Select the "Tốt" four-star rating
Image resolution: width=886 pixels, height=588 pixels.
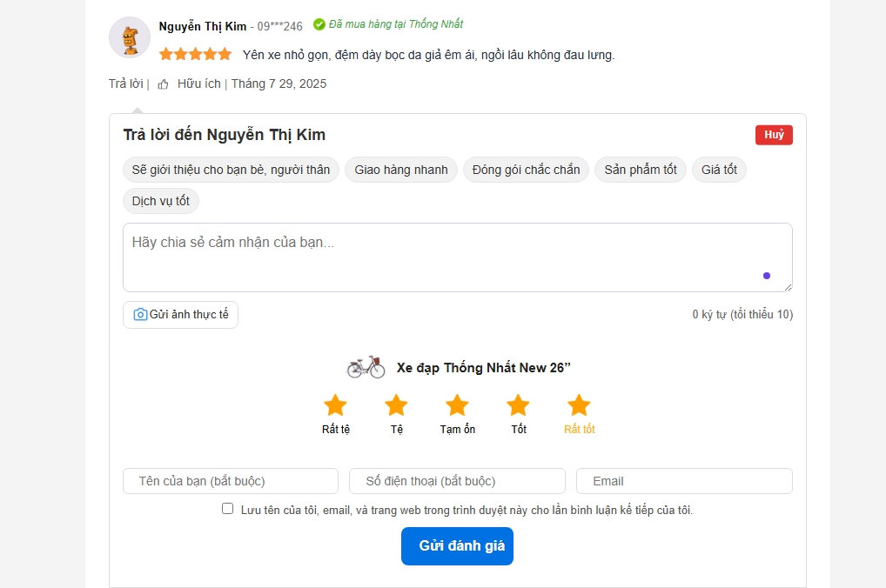coord(517,404)
